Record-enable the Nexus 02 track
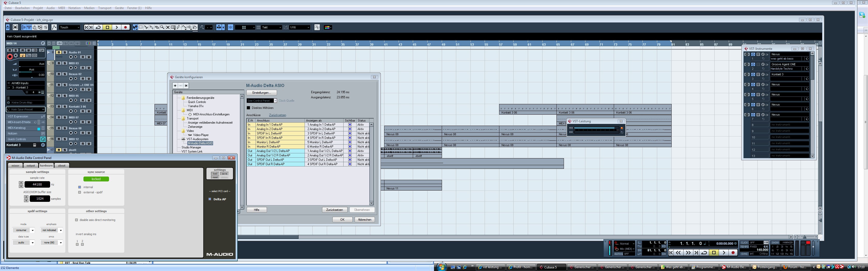Screen dimensions: 868x271 pyautogui.click(x=71, y=78)
